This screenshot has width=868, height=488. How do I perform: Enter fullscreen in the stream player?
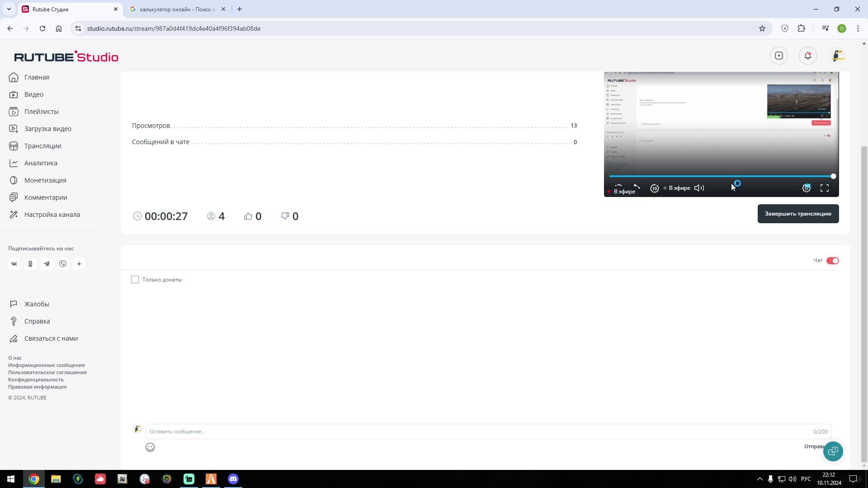pyautogui.click(x=825, y=188)
